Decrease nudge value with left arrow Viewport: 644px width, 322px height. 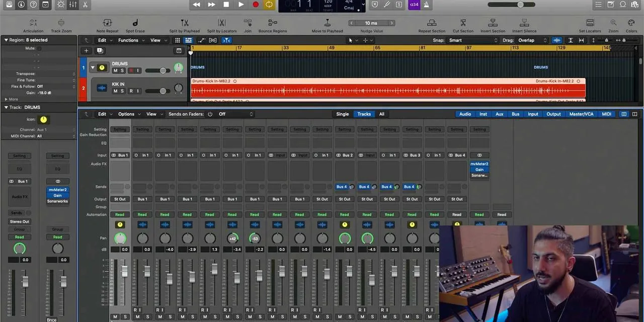[x=351, y=23]
